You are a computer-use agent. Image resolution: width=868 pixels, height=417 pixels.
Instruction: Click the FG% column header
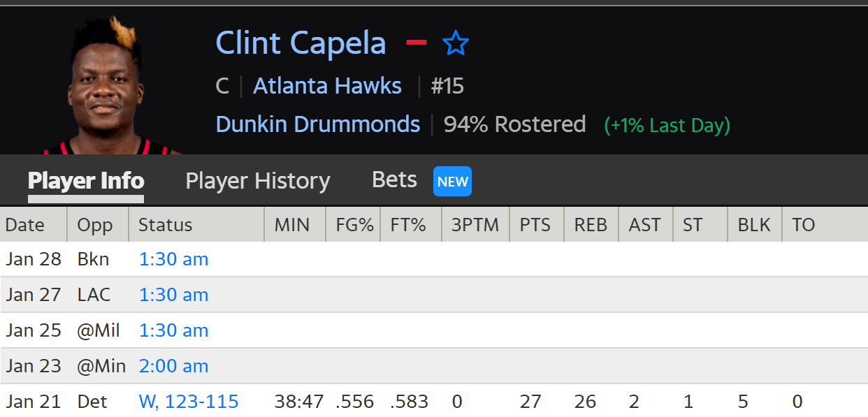(354, 225)
